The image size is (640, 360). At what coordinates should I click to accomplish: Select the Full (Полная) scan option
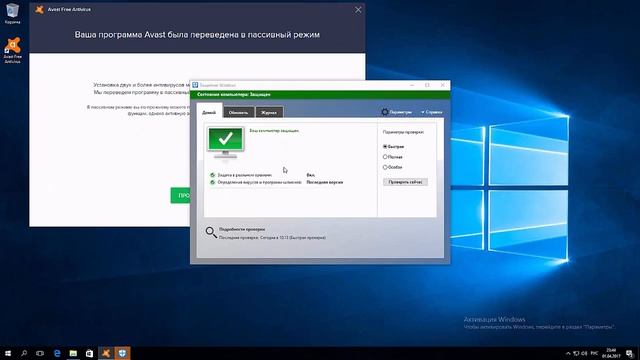(392, 157)
